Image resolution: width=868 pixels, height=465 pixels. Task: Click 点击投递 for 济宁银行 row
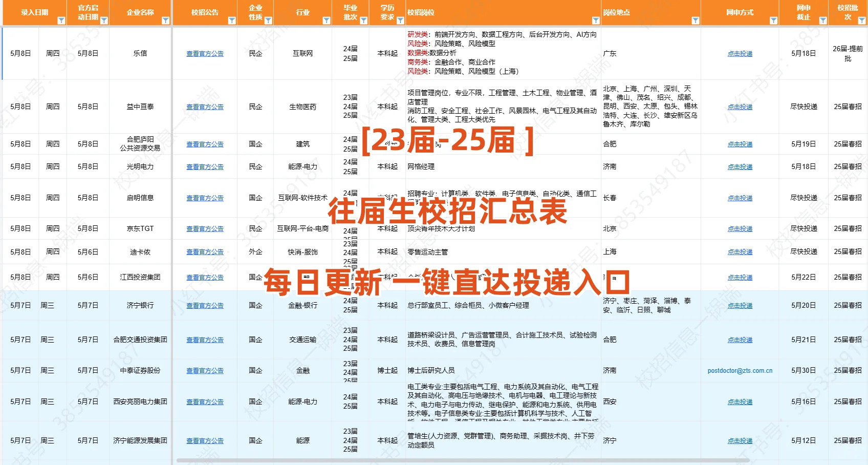click(740, 305)
